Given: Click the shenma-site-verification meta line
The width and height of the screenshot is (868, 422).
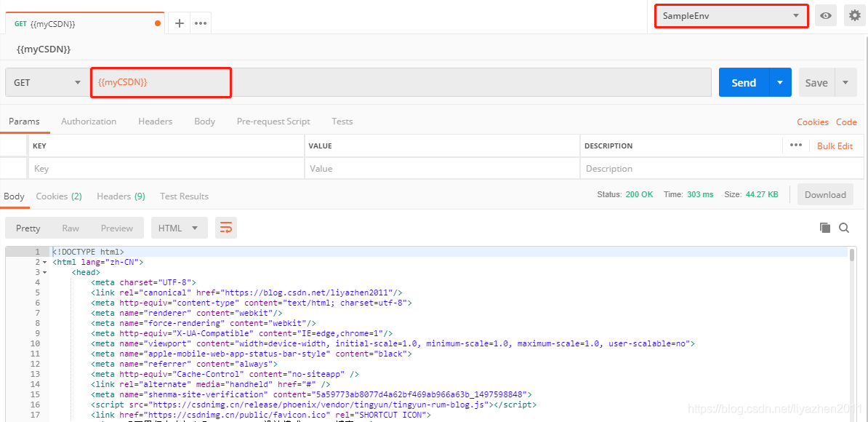Looking at the screenshot, I should [x=311, y=394].
